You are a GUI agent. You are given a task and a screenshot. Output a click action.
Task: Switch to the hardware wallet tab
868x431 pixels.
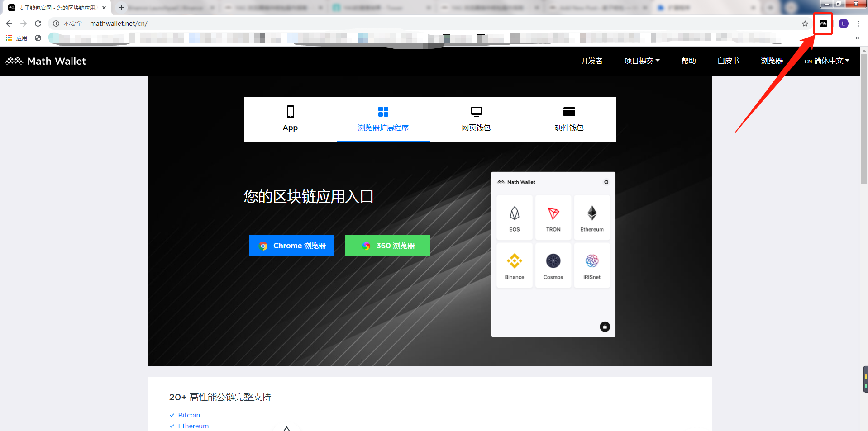pos(569,119)
